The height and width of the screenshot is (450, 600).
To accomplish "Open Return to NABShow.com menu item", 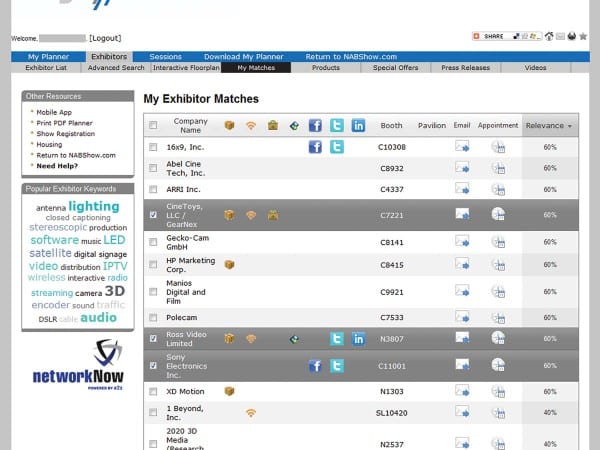I will click(x=351, y=57).
